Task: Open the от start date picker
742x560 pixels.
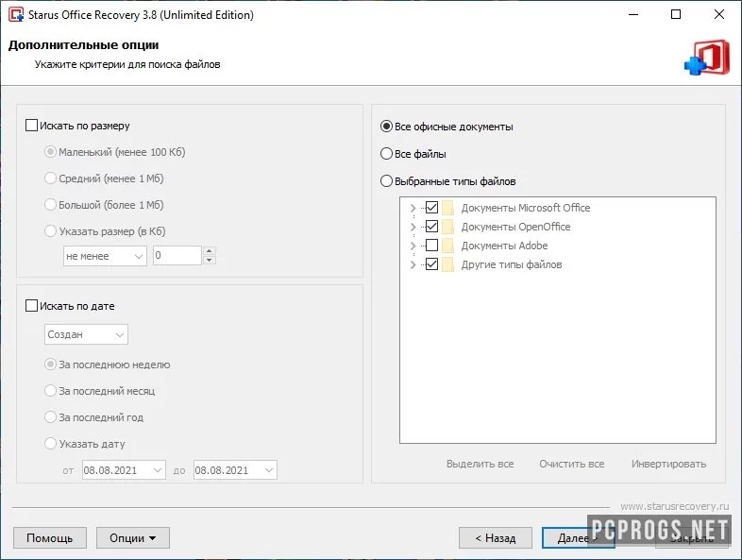Action: tap(124, 470)
